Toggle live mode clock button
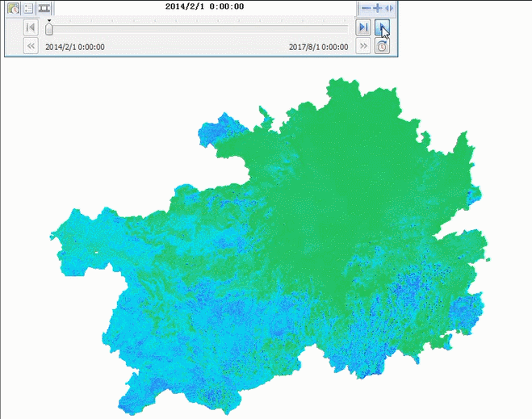 point(382,46)
